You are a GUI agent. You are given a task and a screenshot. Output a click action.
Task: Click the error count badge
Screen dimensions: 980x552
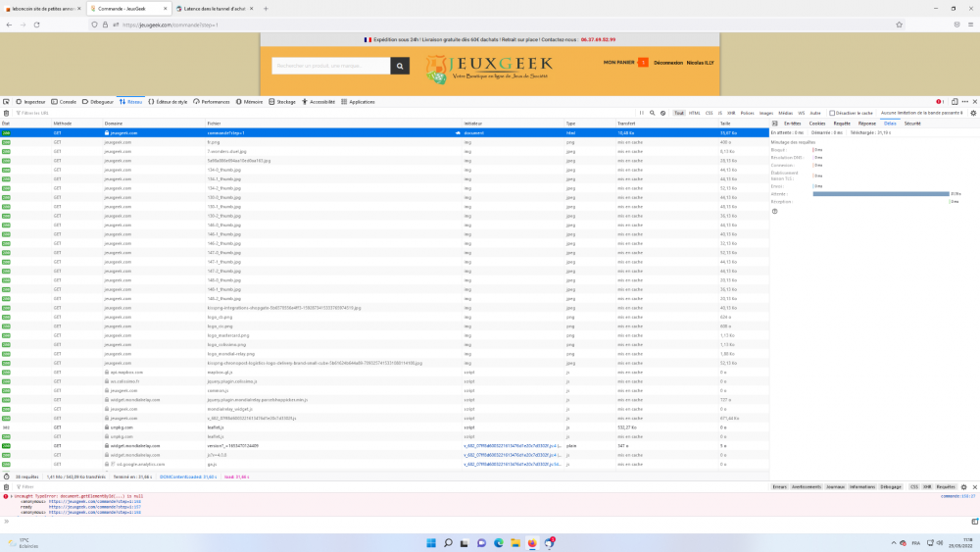point(940,102)
